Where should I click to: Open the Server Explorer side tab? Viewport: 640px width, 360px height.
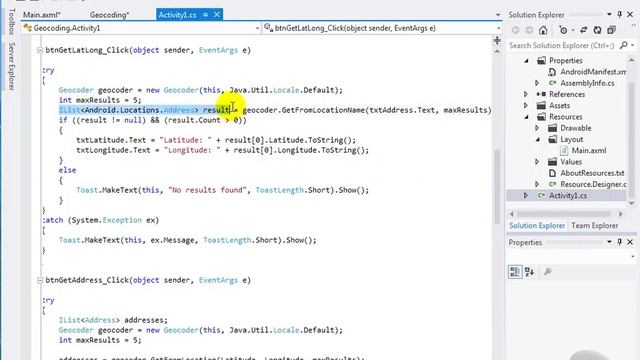point(12,66)
